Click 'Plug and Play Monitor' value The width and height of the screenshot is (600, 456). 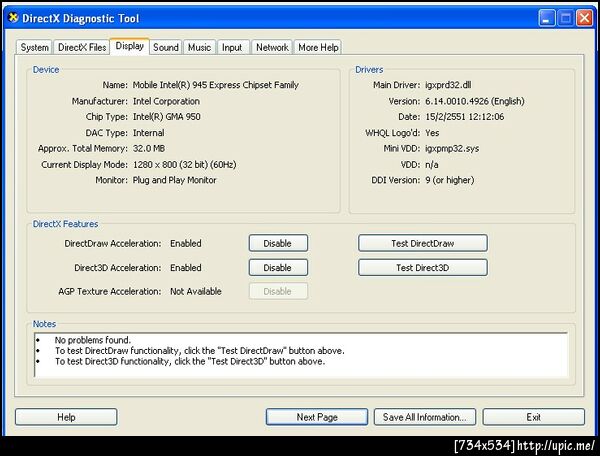174,180
